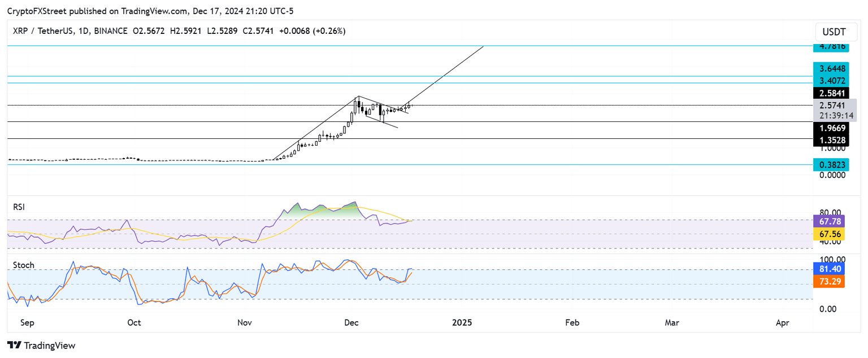Click the RSI indicator label
The image size is (868, 358).
tap(19, 207)
